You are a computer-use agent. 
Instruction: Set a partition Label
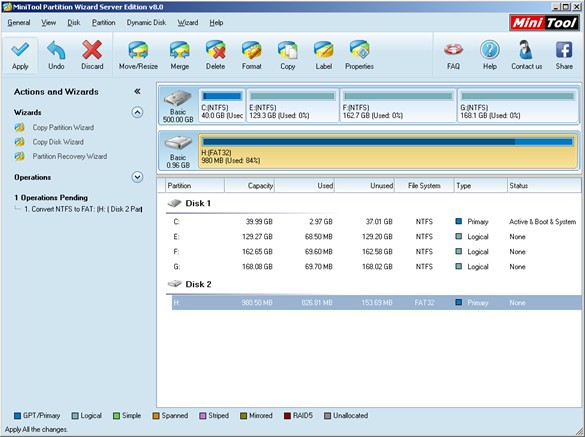(x=323, y=55)
